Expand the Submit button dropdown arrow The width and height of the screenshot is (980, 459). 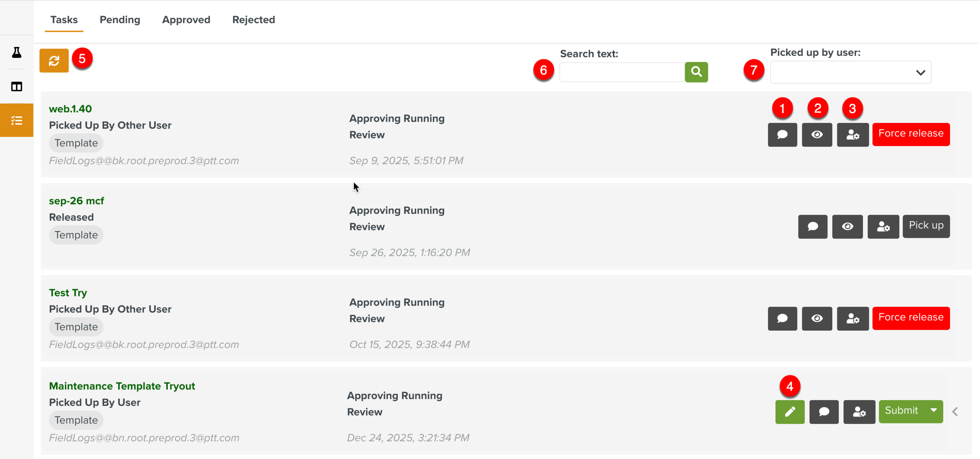pos(933,410)
